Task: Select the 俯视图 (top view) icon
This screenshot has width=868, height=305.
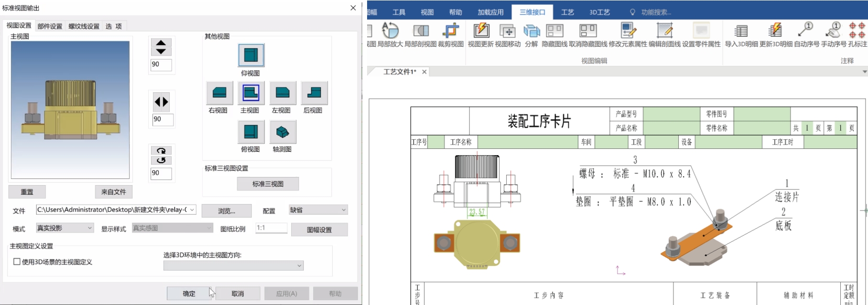Action: pyautogui.click(x=250, y=132)
